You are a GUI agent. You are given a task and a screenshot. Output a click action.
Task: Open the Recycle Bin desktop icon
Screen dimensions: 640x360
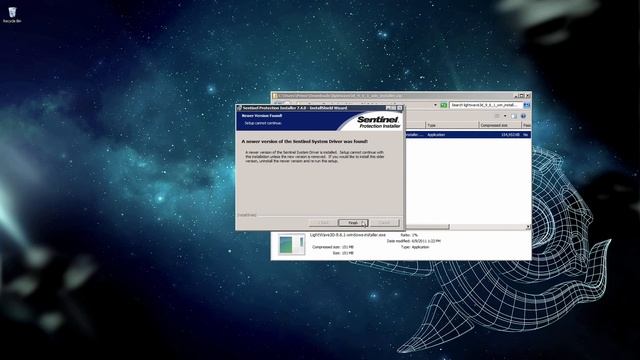pos(12,15)
